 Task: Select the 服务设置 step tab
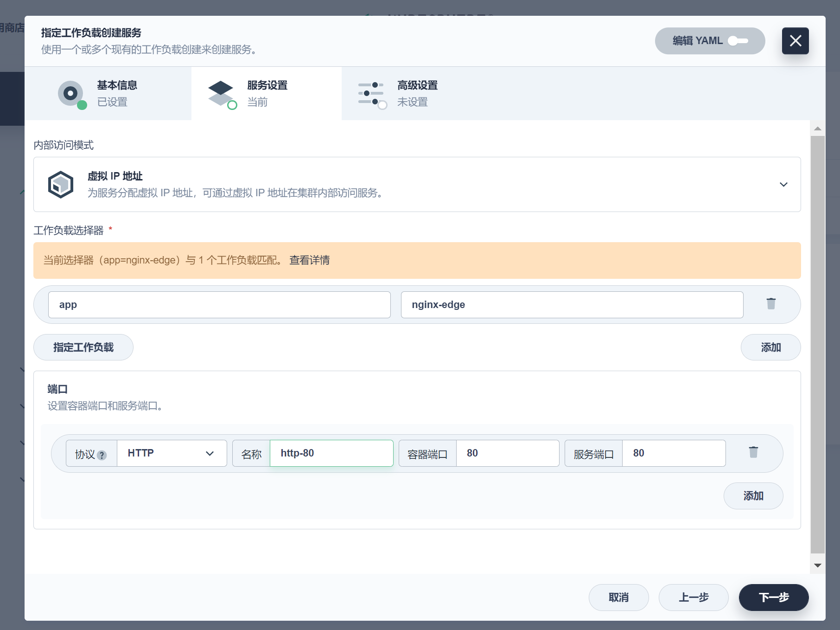point(267,93)
